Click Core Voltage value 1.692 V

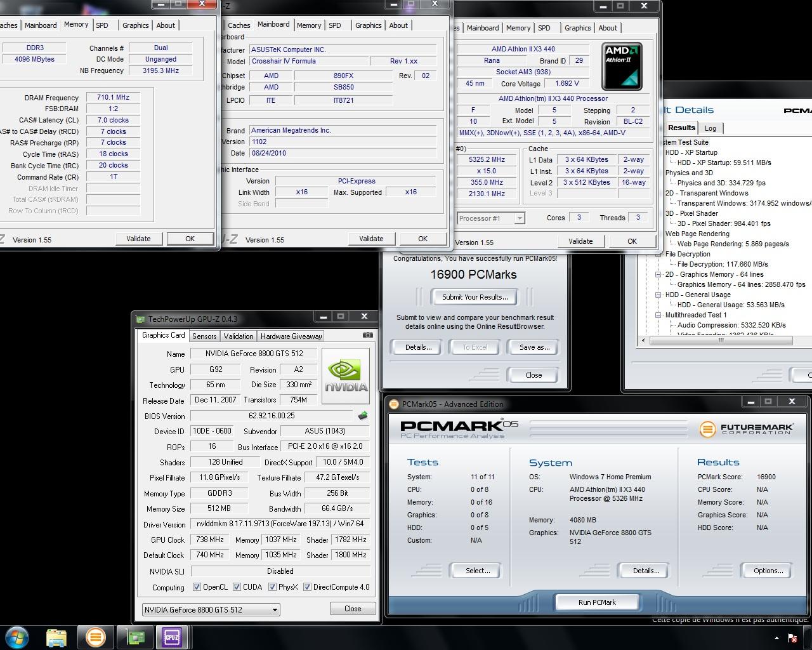tap(566, 84)
